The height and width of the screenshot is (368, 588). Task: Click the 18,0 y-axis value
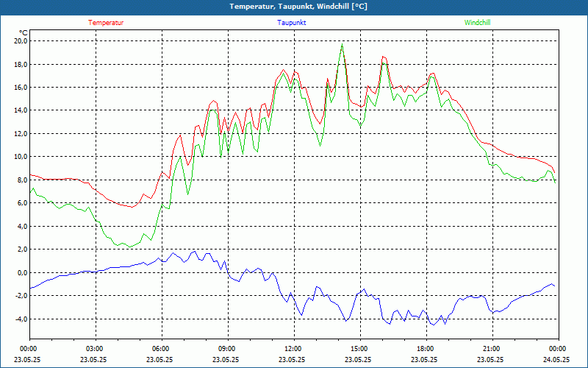21,64
